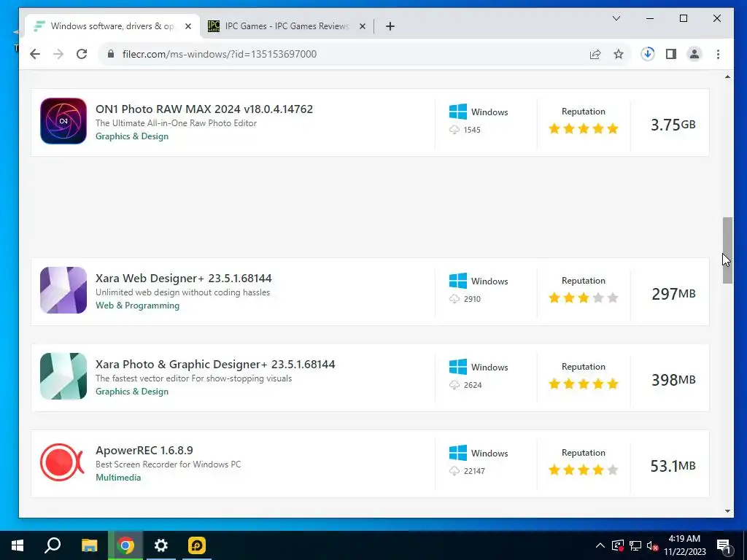747x560 pixels.
Task: Click the 297MB file size
Action: click(x=673, y=294)
